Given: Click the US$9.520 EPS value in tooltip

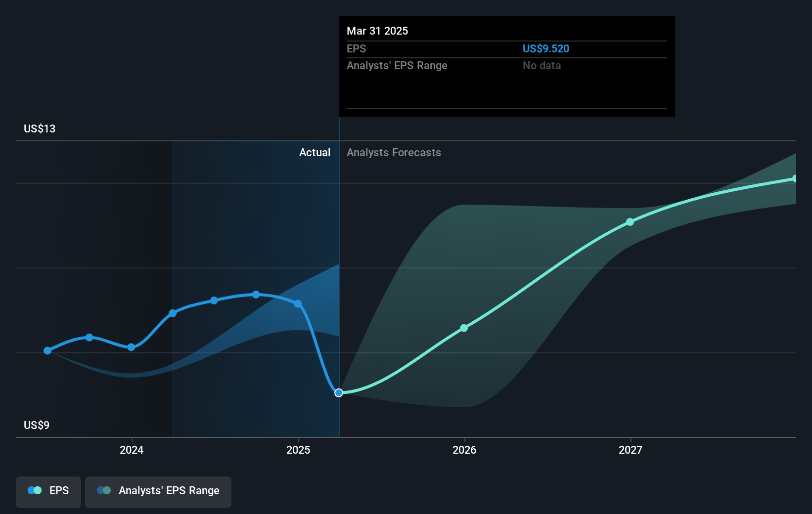Looking at the screenshot, I should [x=546, y=48].
